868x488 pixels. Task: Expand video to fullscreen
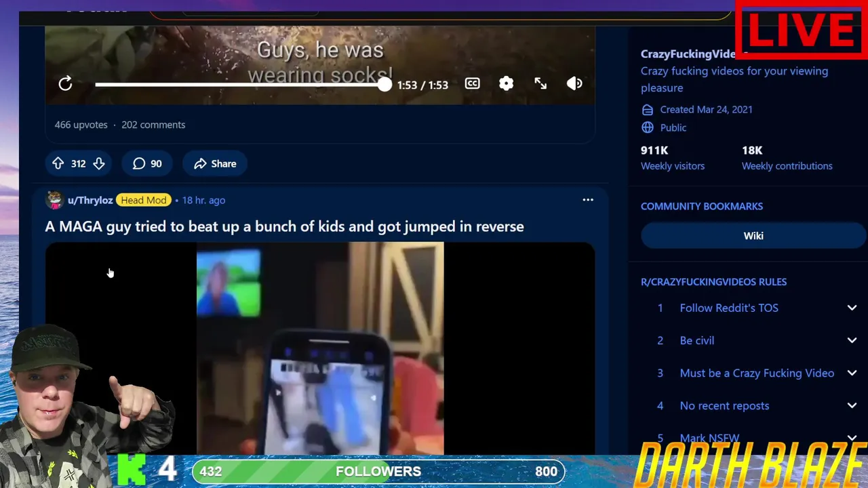[540, 83]
